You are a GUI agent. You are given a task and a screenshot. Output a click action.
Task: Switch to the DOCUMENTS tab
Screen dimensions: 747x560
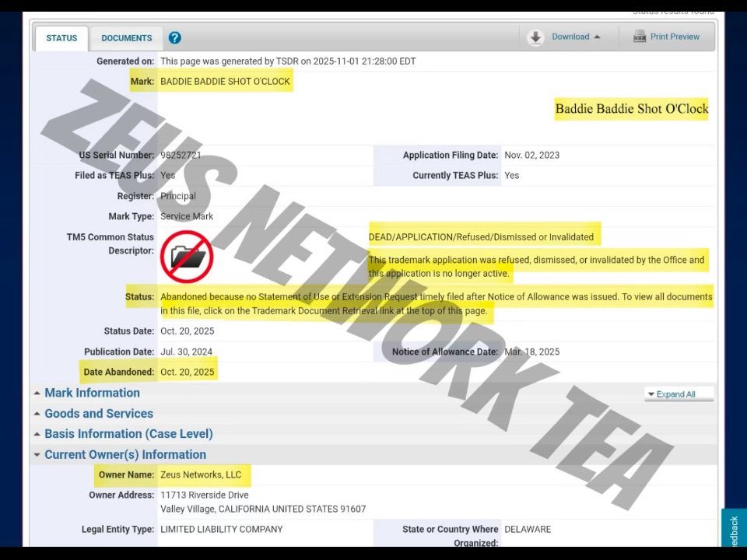coord(126,37)
